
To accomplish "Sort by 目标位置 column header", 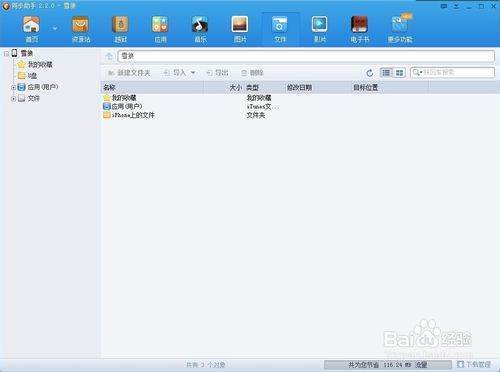I will 389,87.
